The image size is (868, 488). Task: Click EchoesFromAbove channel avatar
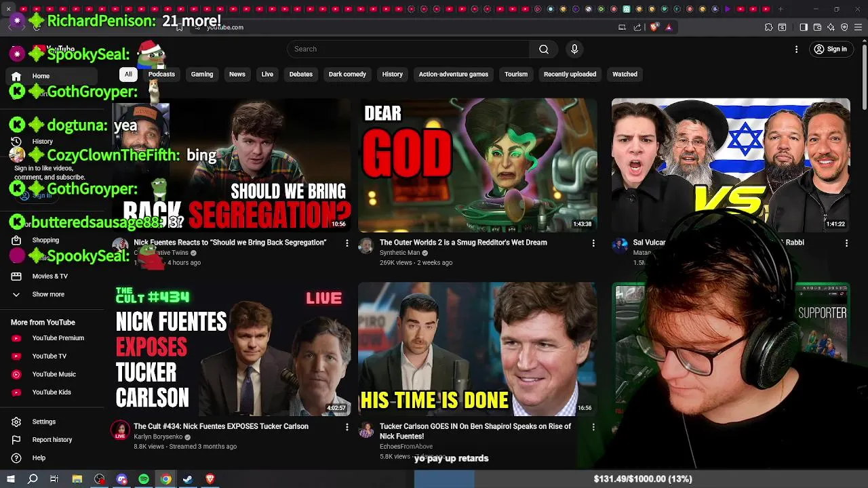(366, 430)
